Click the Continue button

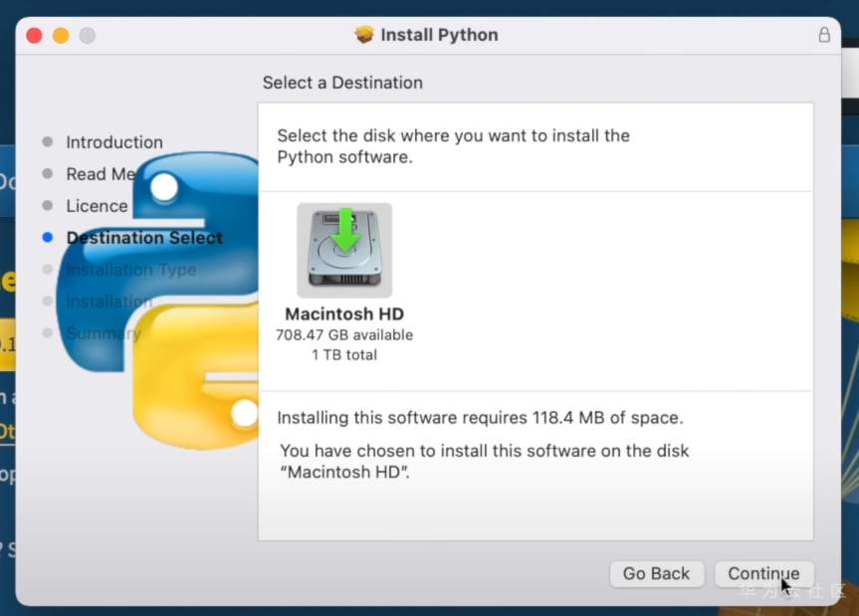763,573
